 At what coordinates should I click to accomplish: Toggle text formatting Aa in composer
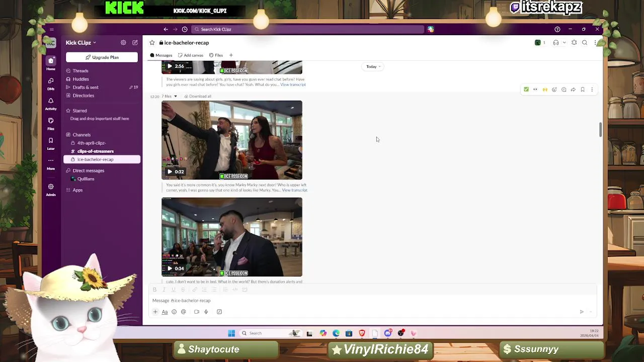[x=165, y=312]
